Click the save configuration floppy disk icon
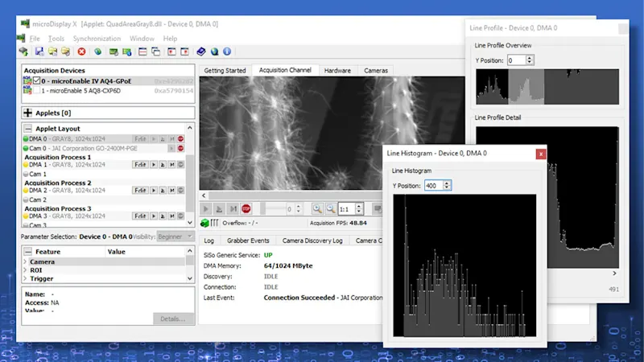The width and height of the screenshot is (644, 362). 39,51
